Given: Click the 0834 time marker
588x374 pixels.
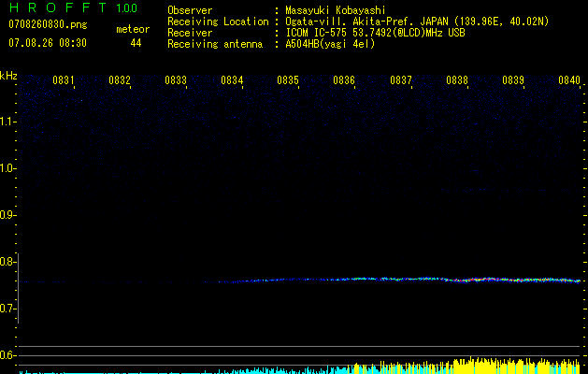Looking at the screenshot, I should point(232,80).
